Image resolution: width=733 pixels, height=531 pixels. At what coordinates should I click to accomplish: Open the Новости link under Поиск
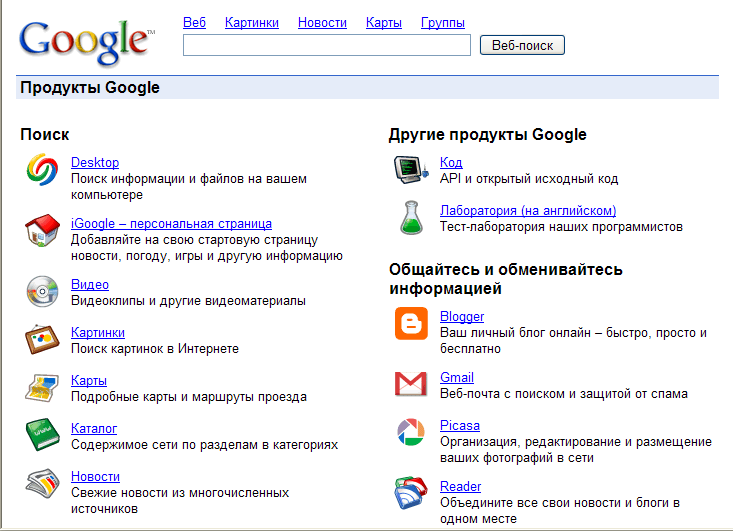pyautogui.click(x=95, y=476)
